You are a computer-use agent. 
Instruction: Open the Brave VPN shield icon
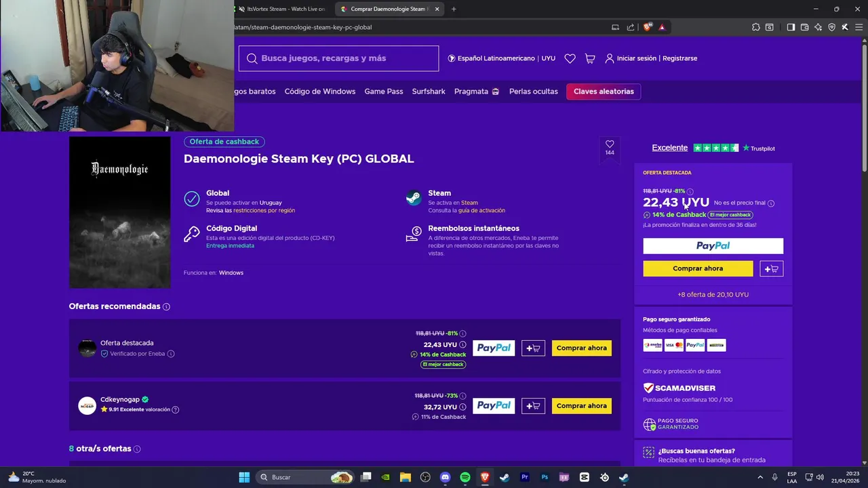click(x=831, y=27)
